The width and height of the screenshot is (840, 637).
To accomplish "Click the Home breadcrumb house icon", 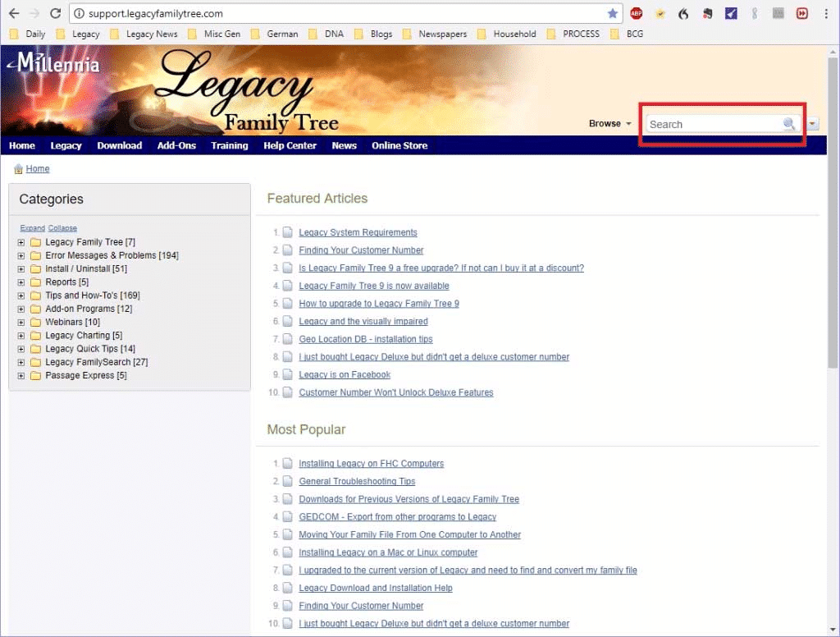I will pos(18,169).
